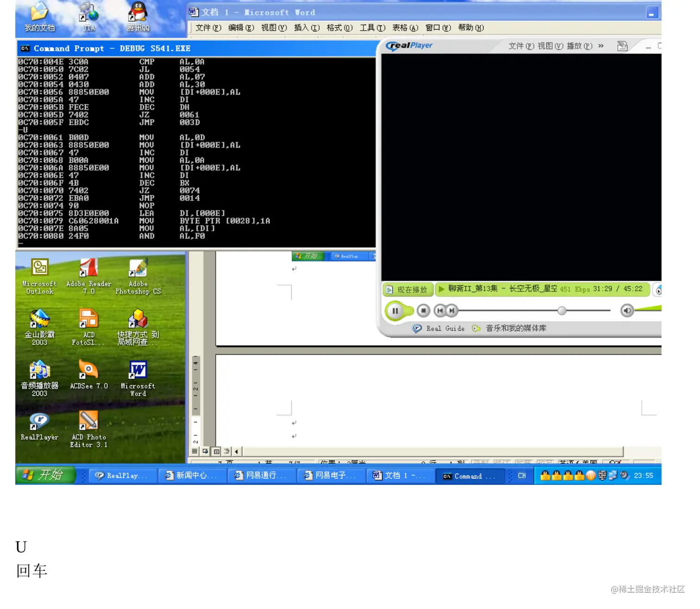The width and height of the screenshot is (700, 609).
Task: Switch Word to outline view button
Action: click(x=227, y=451)
